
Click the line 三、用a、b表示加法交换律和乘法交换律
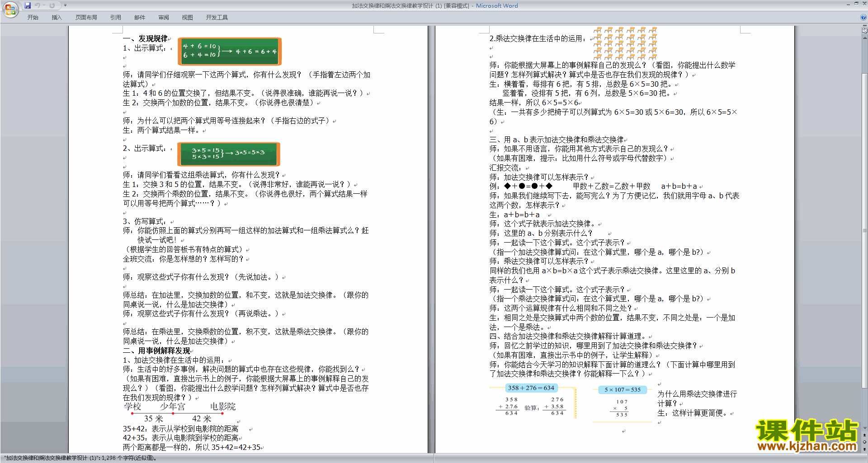(557, 140)
